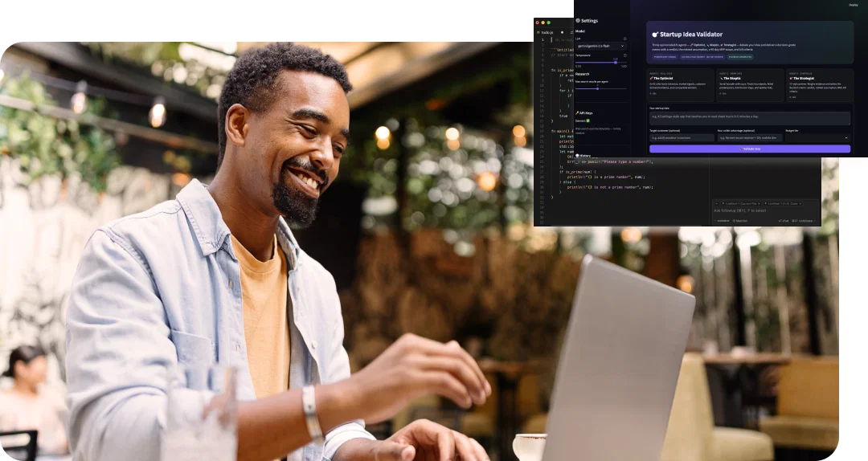Select The Strategist agent card
Viewport: 868px width, 461px height.
click(x=820, y=84)
